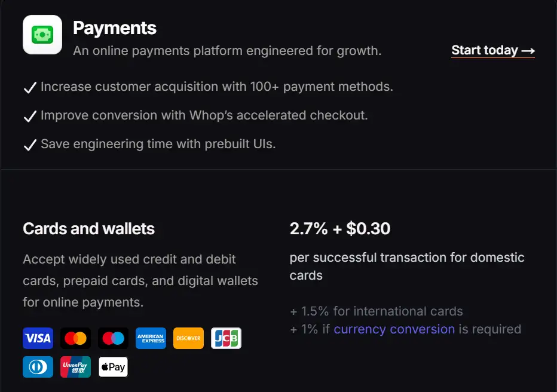Select the Mastercard logo

[75, 338]
